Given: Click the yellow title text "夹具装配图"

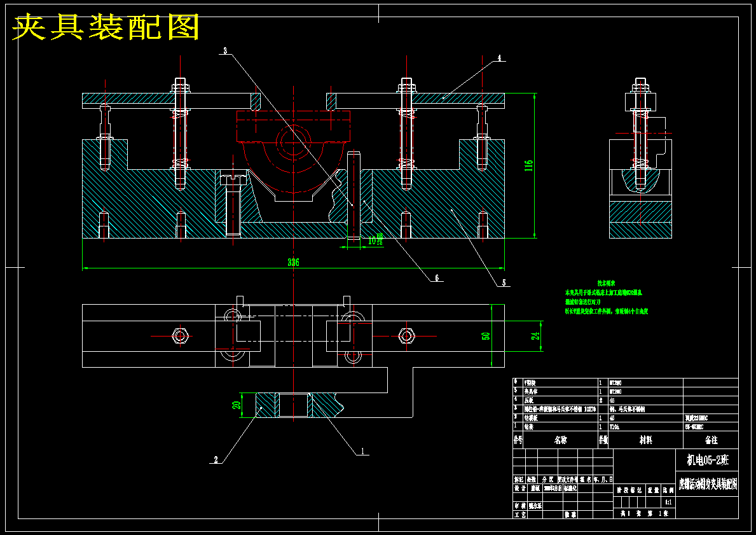Looking at the screenshot, I should pos(106,27).
